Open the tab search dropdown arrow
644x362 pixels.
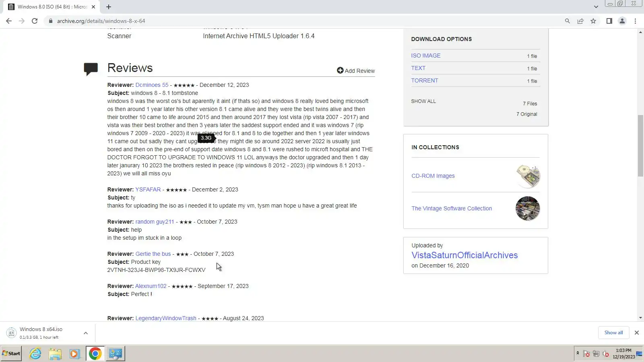tap(596, 7)
